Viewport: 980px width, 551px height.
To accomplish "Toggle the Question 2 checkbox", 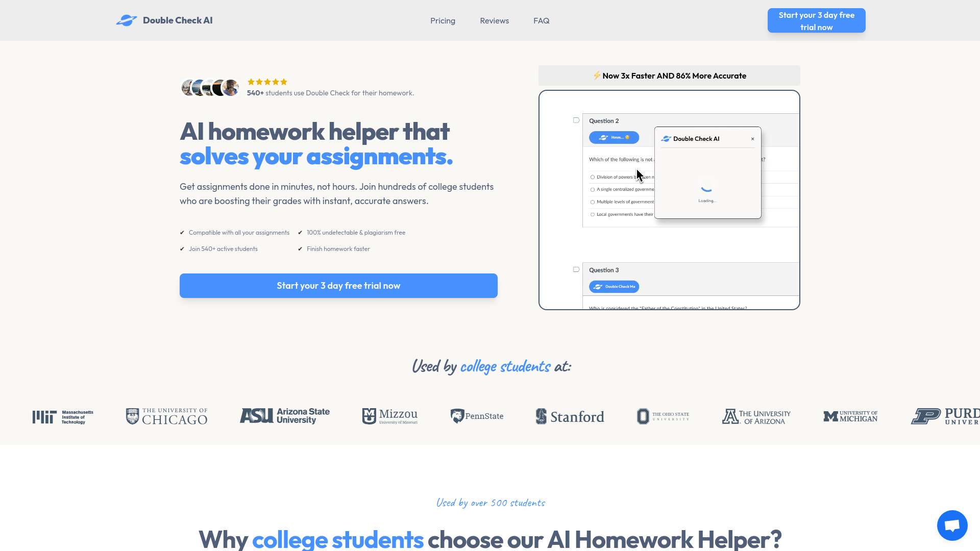I will point(576,120).
